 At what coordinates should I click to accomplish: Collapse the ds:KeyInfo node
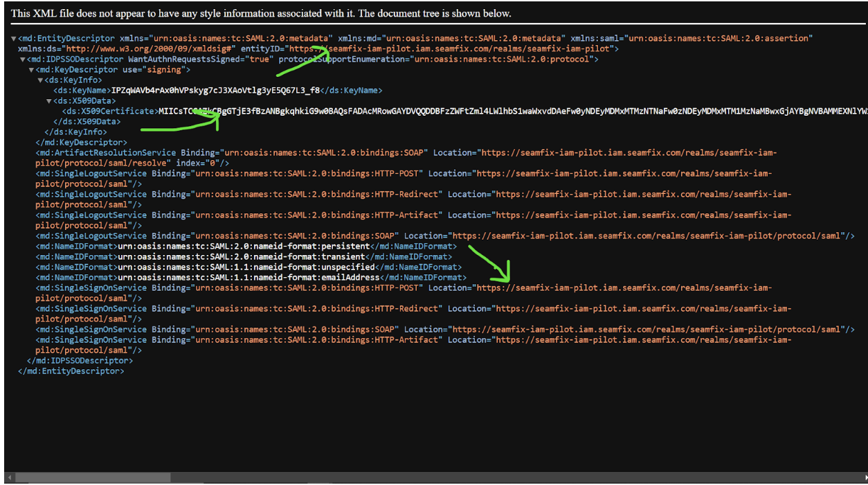tap(40, 80)
